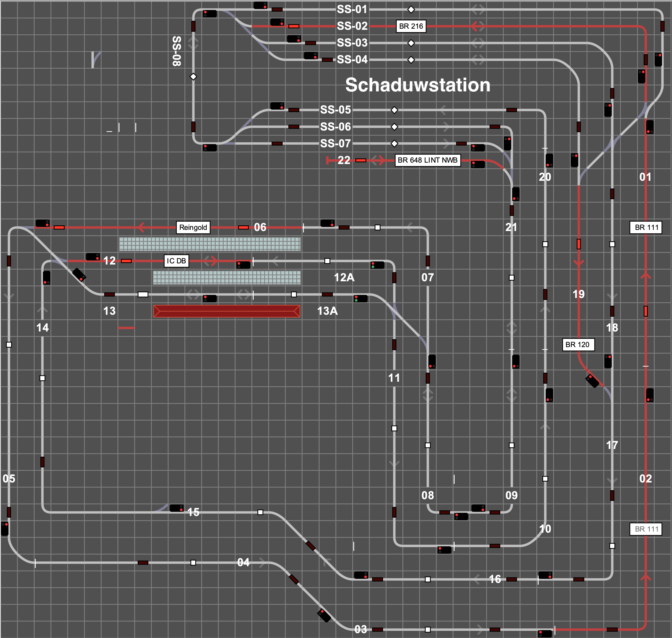Click the signal at left end of block 06
Image resolution: width=672 pixels, height=638 pixels.
tap(43, 223)
